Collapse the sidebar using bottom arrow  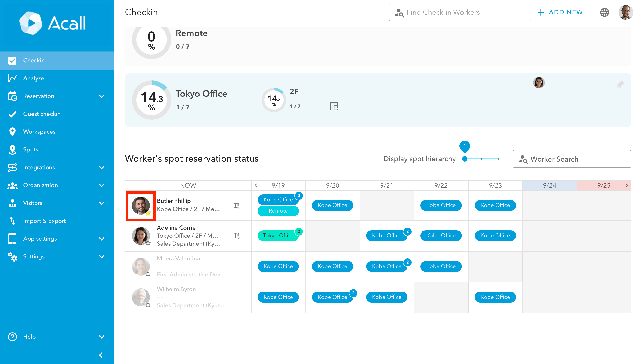coord(101,355)
